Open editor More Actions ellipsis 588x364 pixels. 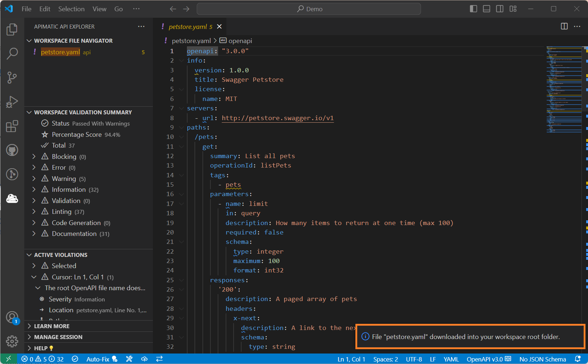coord(577,26)
